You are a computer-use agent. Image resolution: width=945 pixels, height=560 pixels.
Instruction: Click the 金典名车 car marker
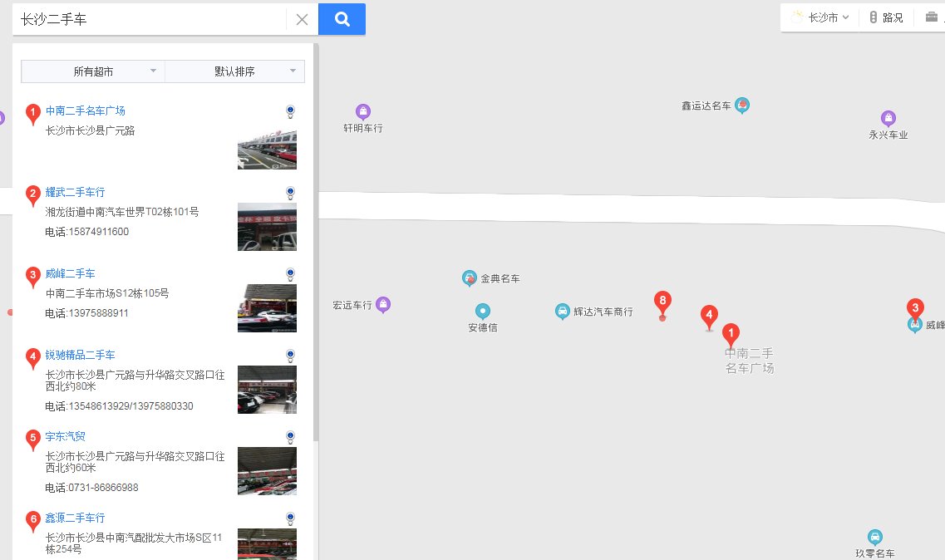(x=470, y=278)
